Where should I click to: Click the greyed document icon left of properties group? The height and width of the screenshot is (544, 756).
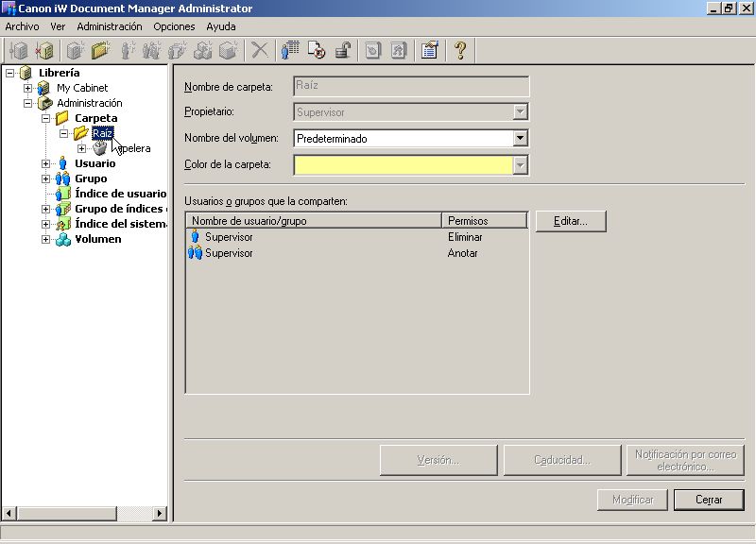pyautogui.click(x=372, y=50)
